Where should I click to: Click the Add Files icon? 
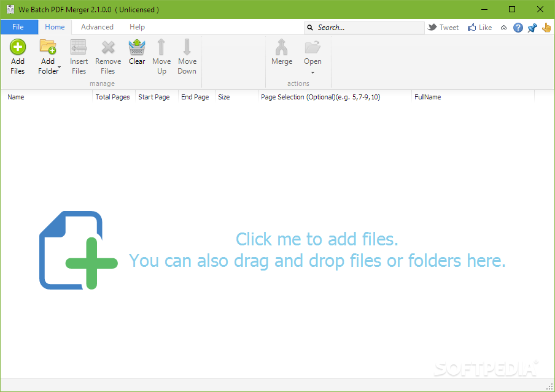(17, 47)
